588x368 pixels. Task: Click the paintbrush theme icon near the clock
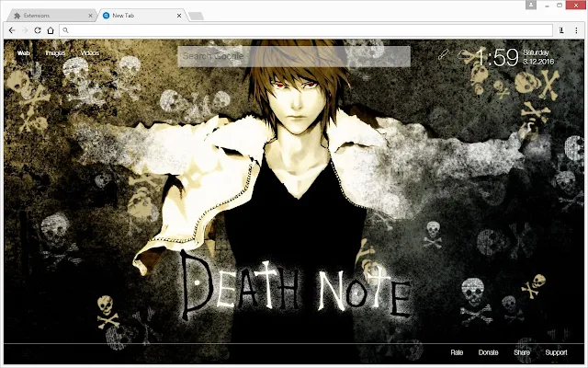coord(443,55)
